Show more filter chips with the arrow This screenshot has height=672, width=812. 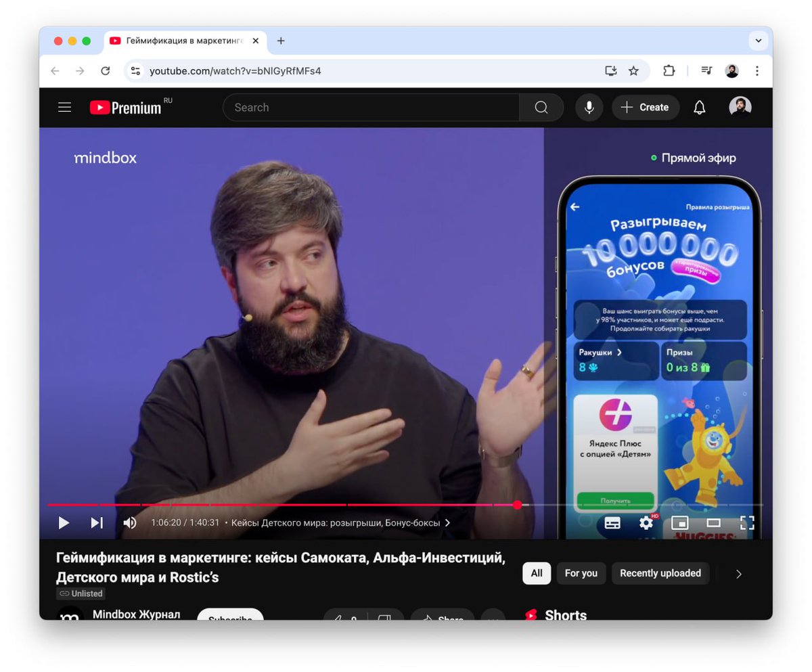[x=739, y=574]
